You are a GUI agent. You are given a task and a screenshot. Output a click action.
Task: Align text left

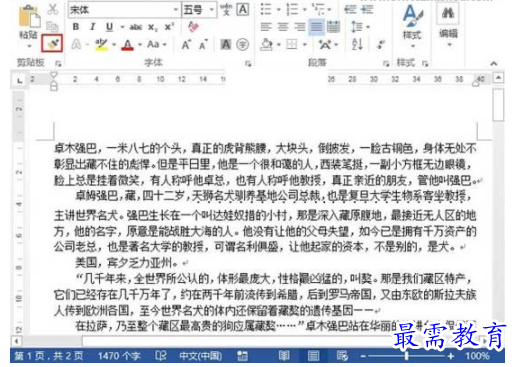pyautogui.click(x=266, y=27)
